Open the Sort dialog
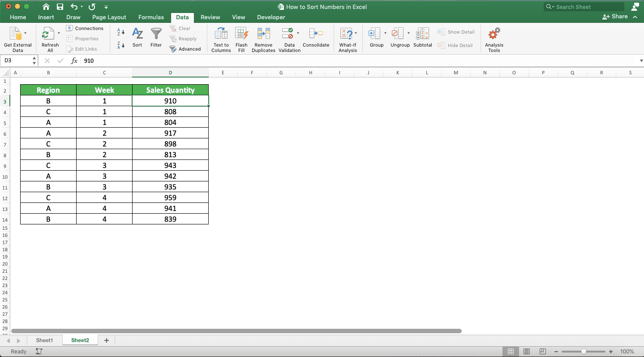Screen dimensions: 644x357 tap(137, 37)
